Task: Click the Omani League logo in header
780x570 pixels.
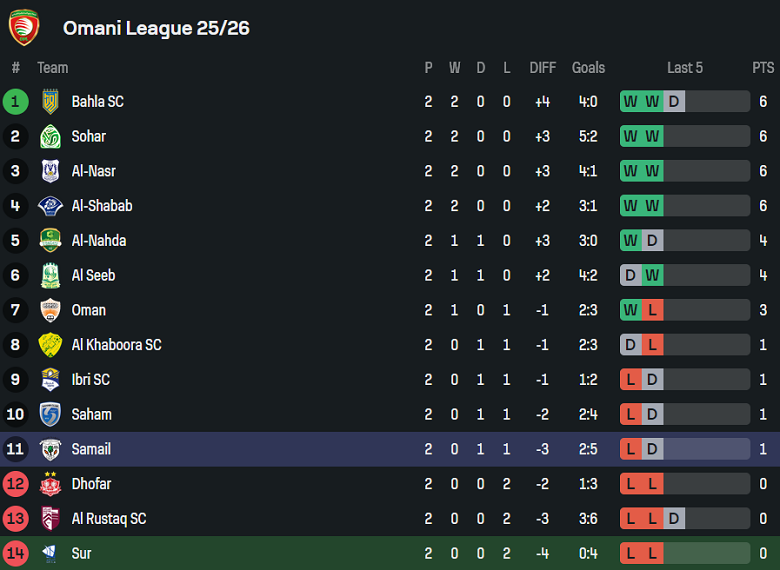Action: [23, 27]
